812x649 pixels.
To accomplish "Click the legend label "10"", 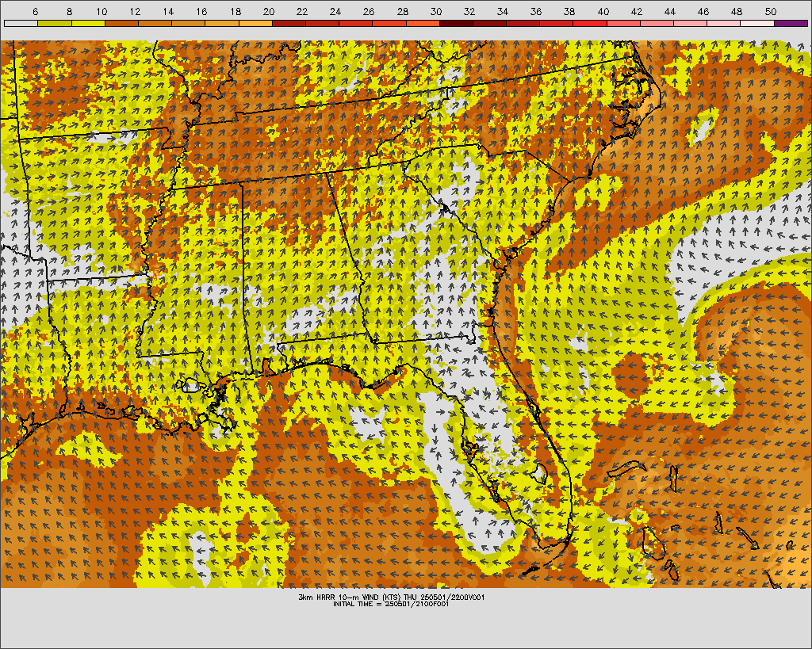I will (101, 11).
